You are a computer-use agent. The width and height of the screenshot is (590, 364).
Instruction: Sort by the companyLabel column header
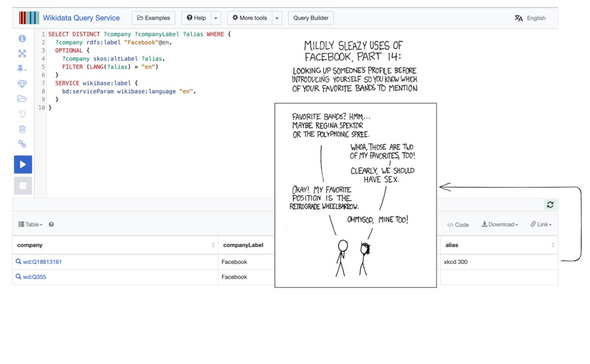[246, 245]
